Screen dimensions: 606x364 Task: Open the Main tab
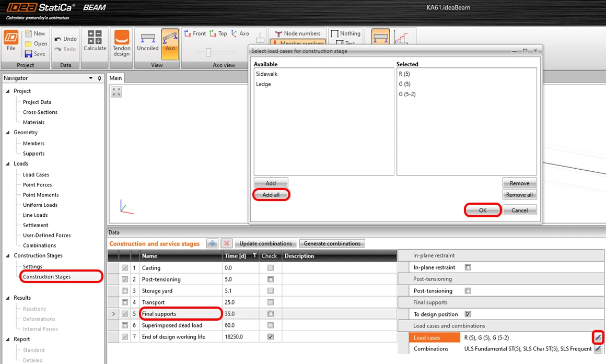[115, 78]
